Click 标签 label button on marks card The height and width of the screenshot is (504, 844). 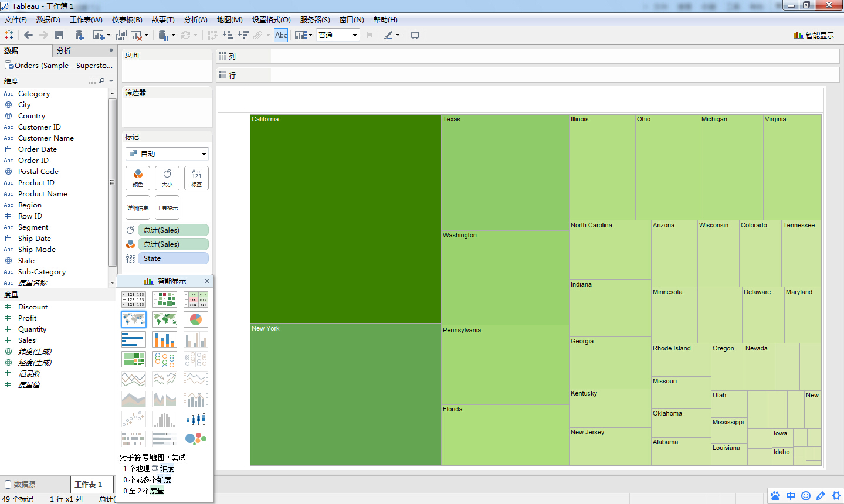[x=196, y=178]
